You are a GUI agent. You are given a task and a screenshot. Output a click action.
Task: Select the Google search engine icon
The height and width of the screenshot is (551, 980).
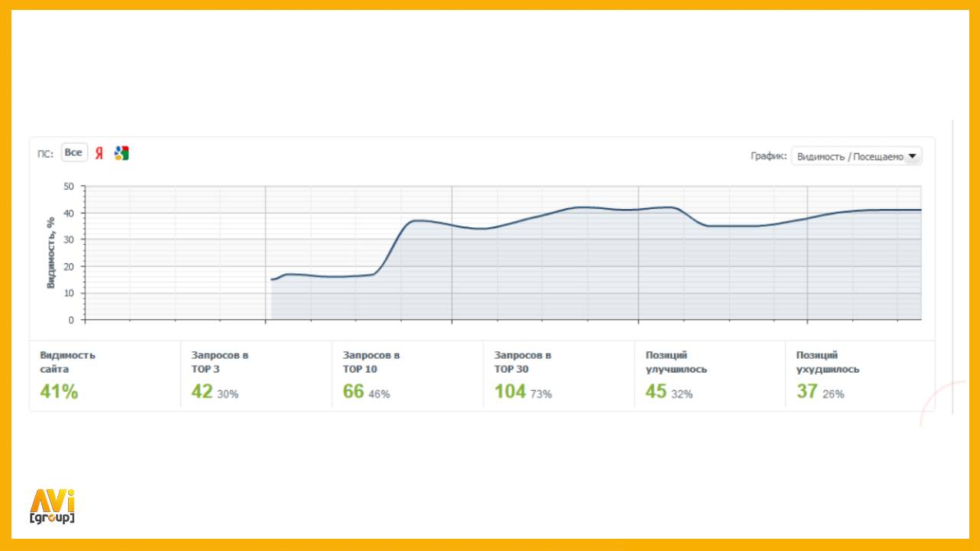click(x=121, y=153)
